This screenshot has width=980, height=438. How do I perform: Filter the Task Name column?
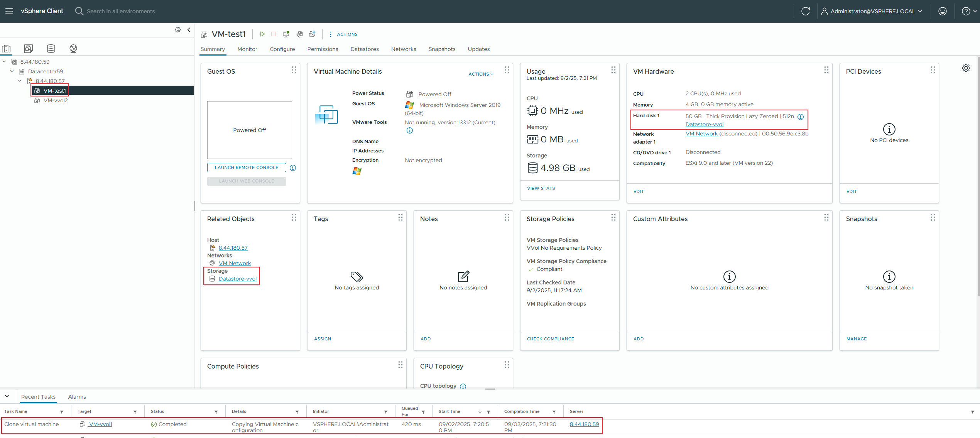click(62, 412)
